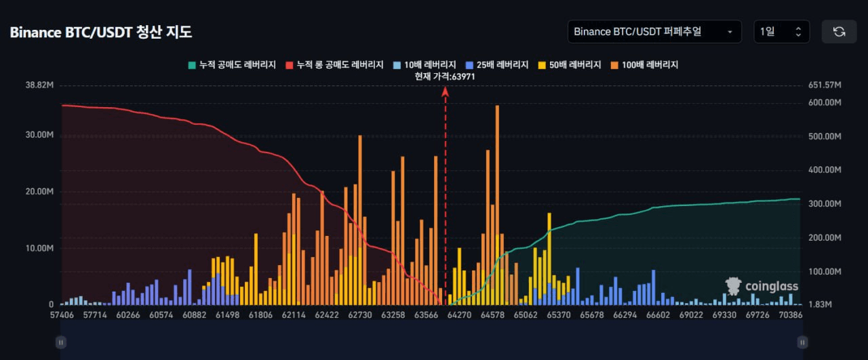Click the orange 100배 color swatch
This screenshot has width=868, height=360.
click(615, 65)
